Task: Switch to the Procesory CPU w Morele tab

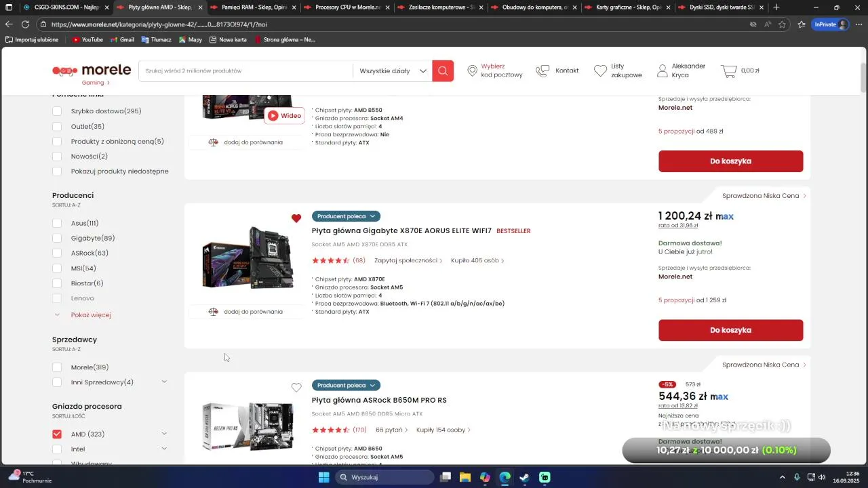Action: [347, 7]
